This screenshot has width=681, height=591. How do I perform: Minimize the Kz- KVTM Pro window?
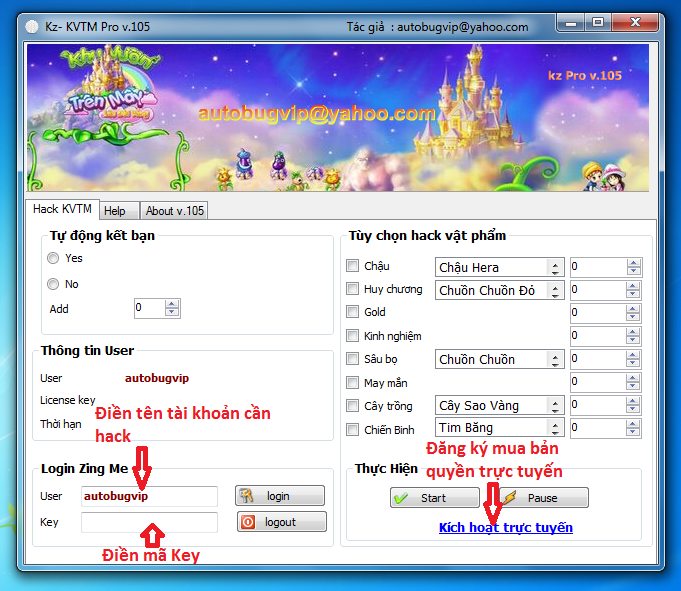(x=571, y=23)
